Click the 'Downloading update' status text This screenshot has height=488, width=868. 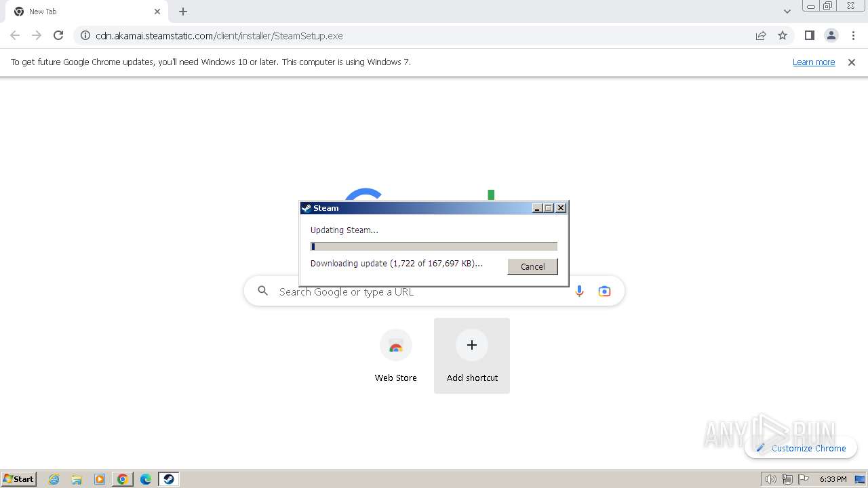click(x=397, y=264)
